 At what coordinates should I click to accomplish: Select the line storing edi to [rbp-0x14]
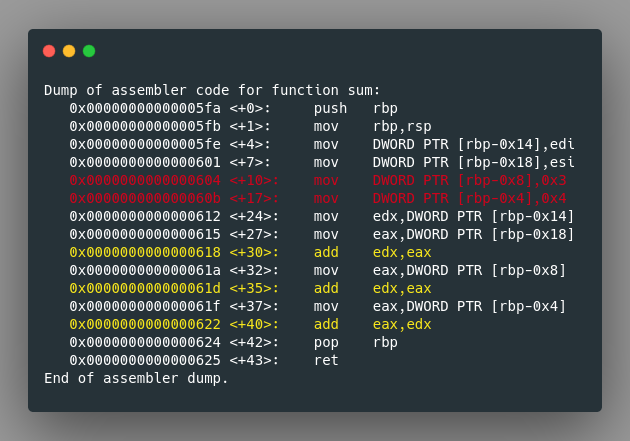322,144
